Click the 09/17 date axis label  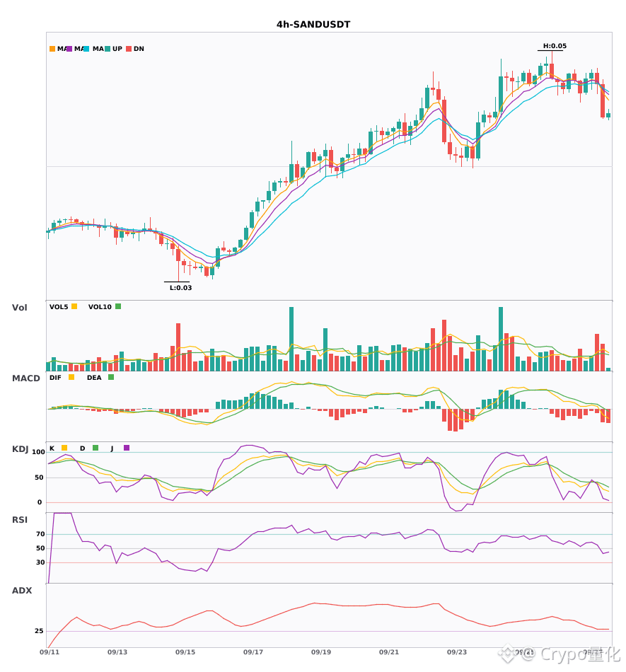click(253, 652)
